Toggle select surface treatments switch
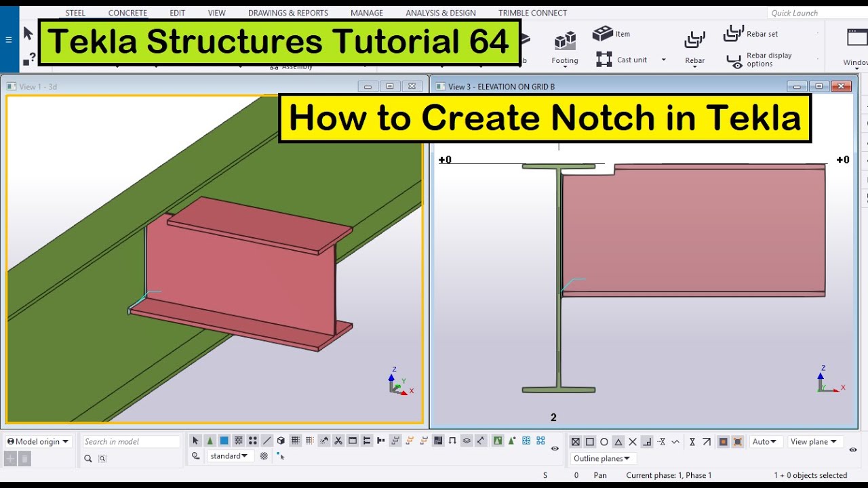This screenshot has width=868, height=488. click(x=238, y=441)
